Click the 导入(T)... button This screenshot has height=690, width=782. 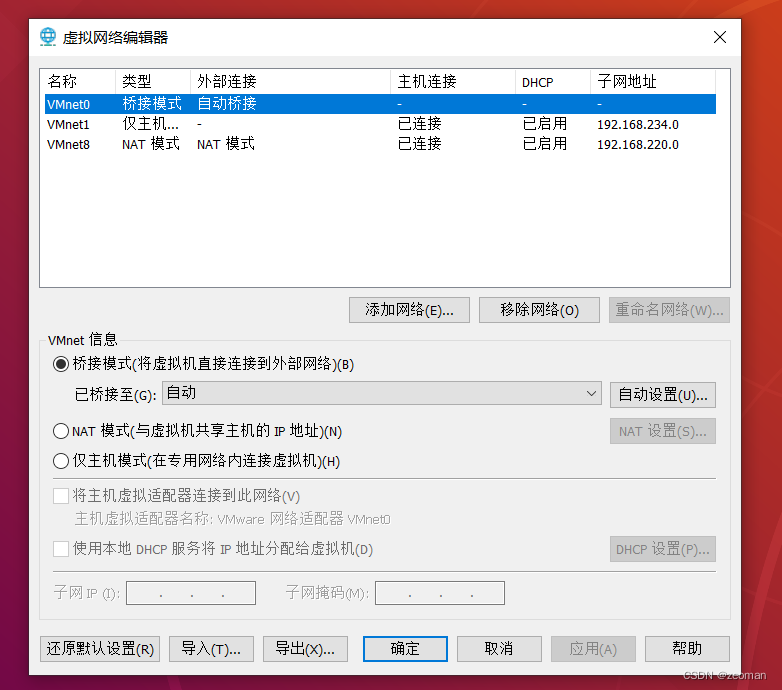click(x=211, y=649)
